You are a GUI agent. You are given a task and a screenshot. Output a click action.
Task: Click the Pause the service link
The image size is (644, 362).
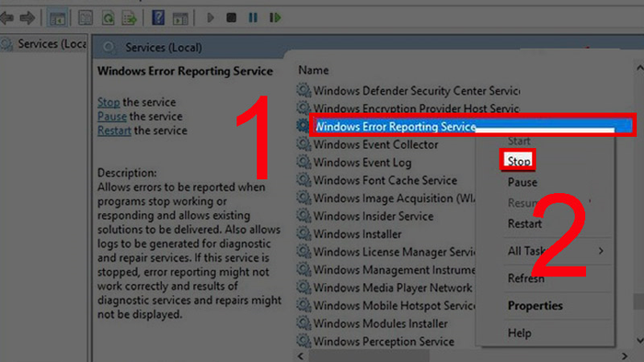click(111, 117)
